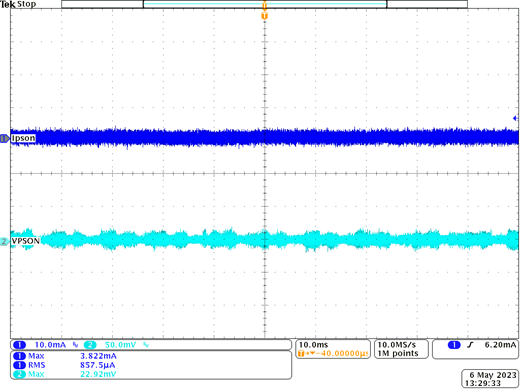Select channel 1 ground marker near Ipson

pos(5,138)
